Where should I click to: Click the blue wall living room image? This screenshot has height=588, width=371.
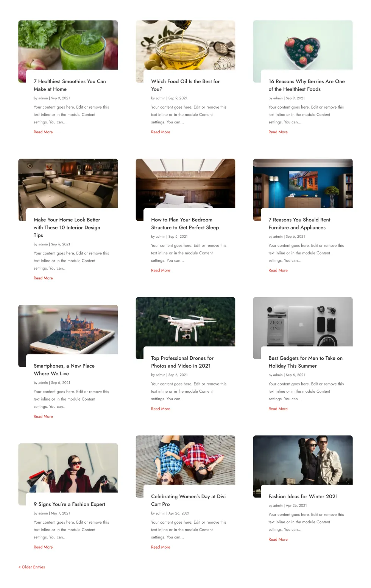(x=303, y=183)
